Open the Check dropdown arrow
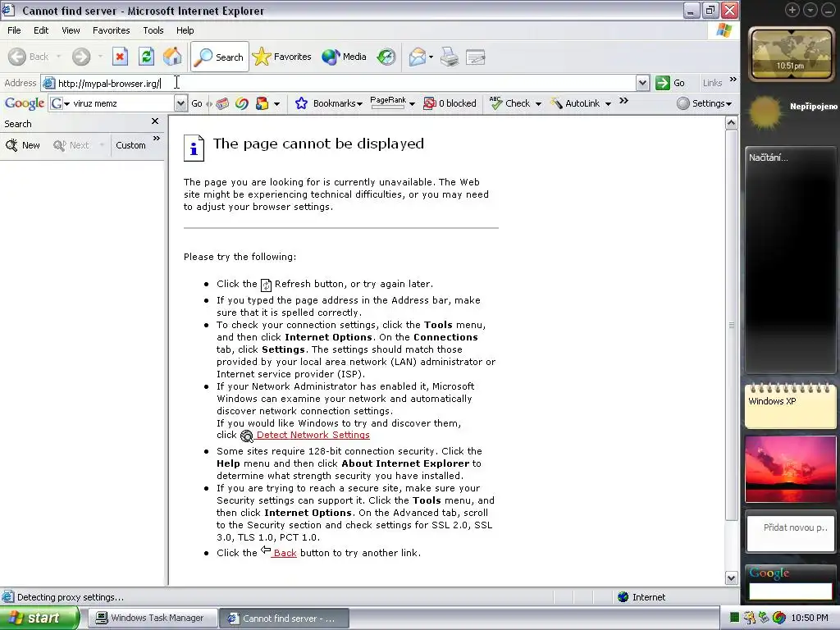Viewport: 840px width, 630px height. [538, 104]
